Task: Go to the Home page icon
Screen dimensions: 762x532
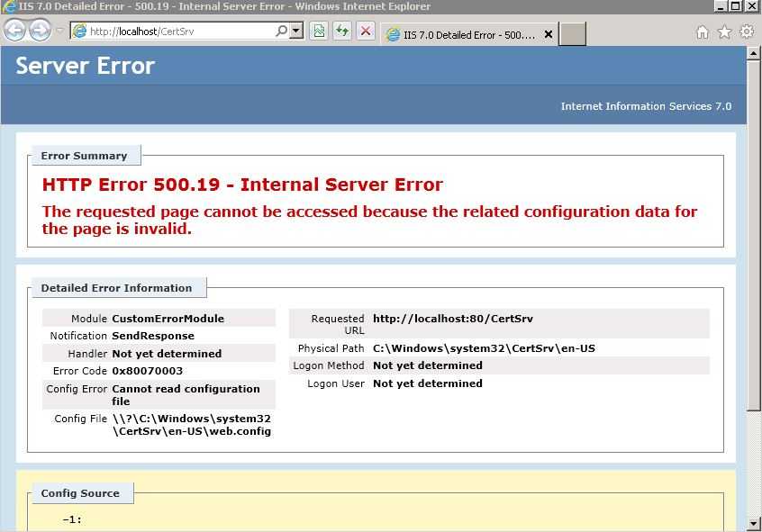Action: 703,32
